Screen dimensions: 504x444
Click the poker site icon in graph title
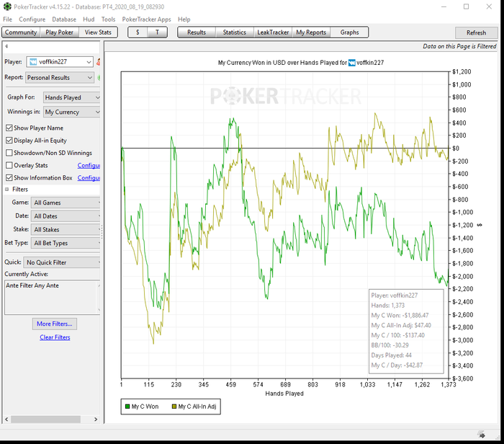pos(352,63)
